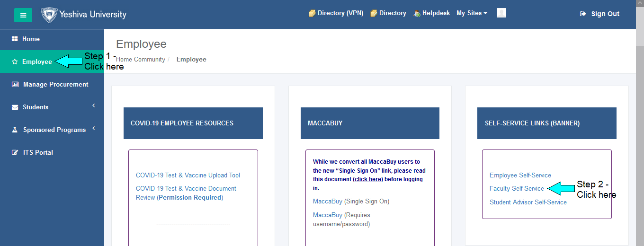Click the Sponsored Programs flask icon
The width and height of the screenshot is (644, 246).
[15, 130]
